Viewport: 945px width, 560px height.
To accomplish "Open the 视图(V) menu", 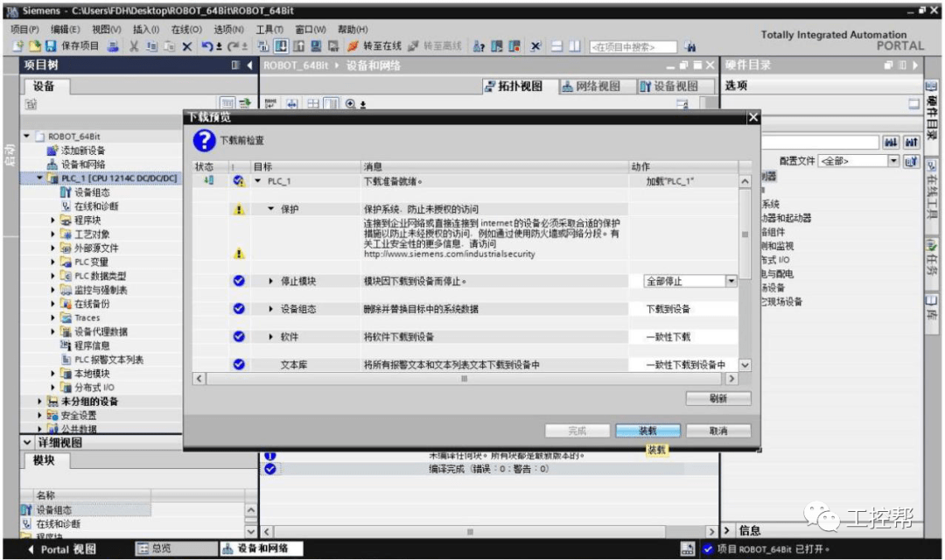I will [107, 29].
